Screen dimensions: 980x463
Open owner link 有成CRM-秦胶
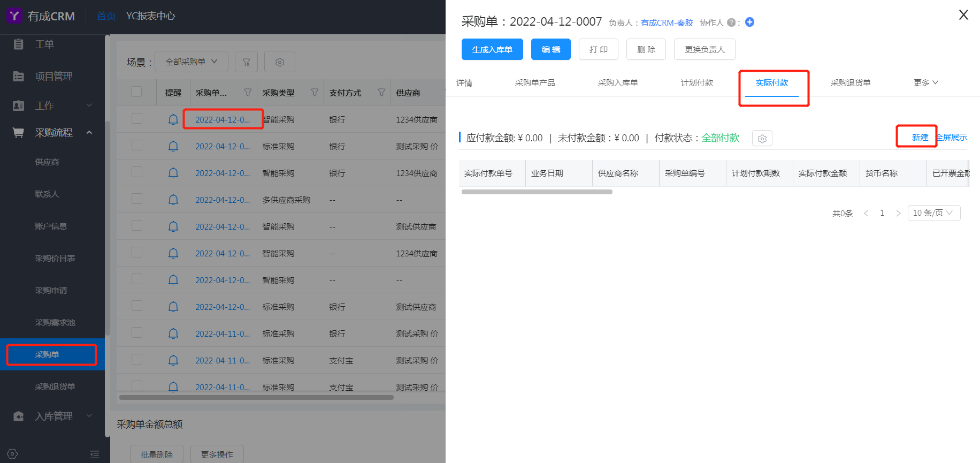(x=667, y=22)
